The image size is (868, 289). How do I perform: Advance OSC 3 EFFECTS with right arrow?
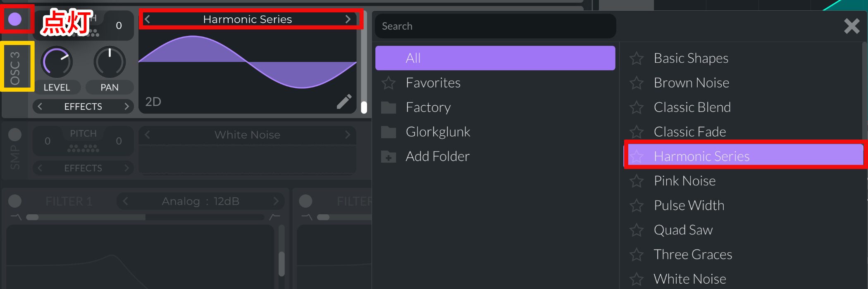point(126,107)
